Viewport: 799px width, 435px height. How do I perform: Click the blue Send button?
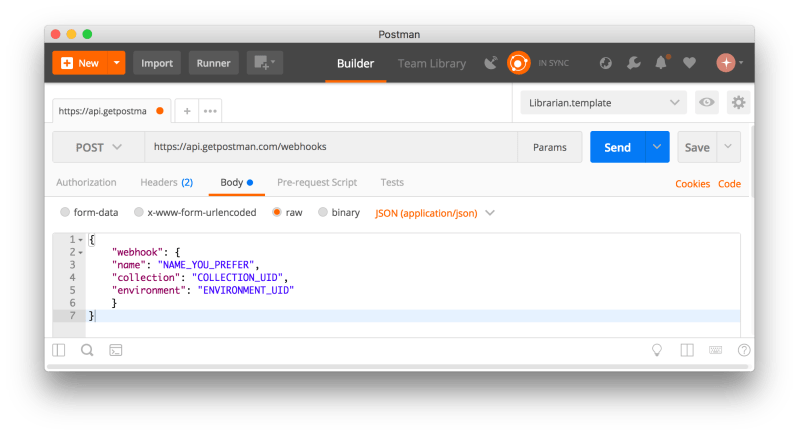(x=618, y=147)
